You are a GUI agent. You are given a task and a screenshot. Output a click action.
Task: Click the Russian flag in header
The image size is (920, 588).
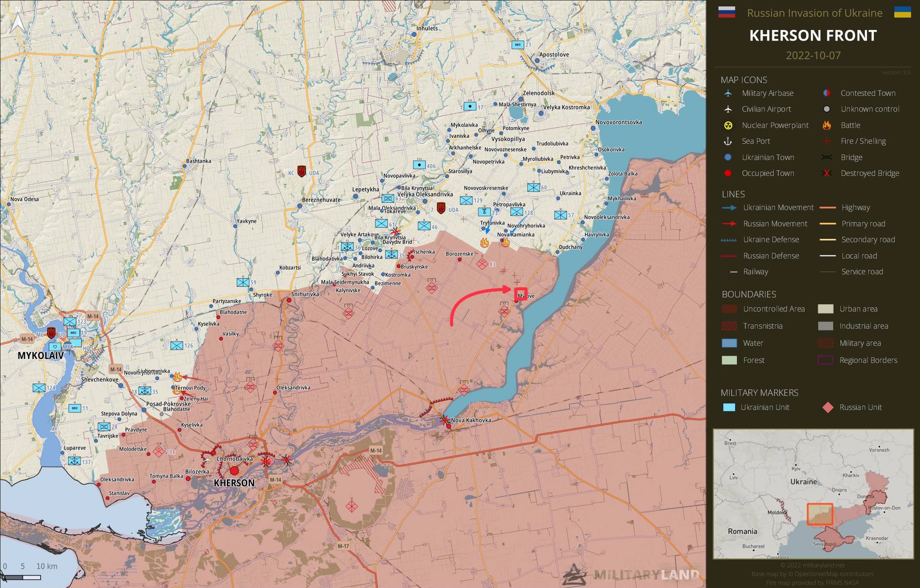[726, 12]
